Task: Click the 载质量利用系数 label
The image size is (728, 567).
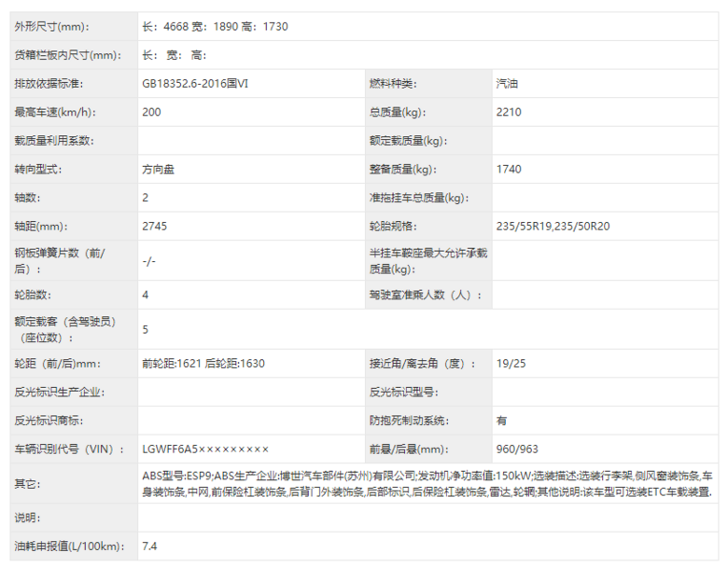Action: coord(54,141)
